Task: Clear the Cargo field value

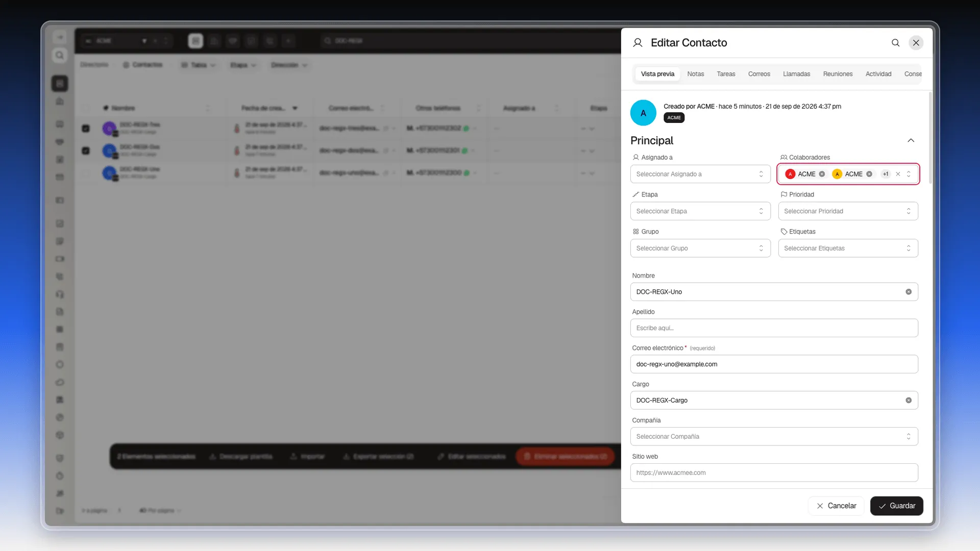Action: (x=909, y=400)
